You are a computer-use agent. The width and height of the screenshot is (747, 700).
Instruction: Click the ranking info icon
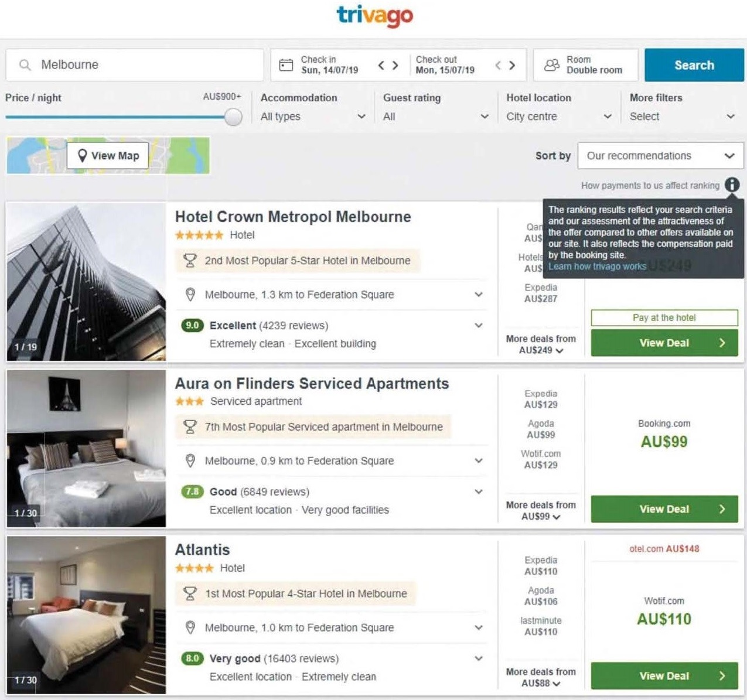pos(732,185)
